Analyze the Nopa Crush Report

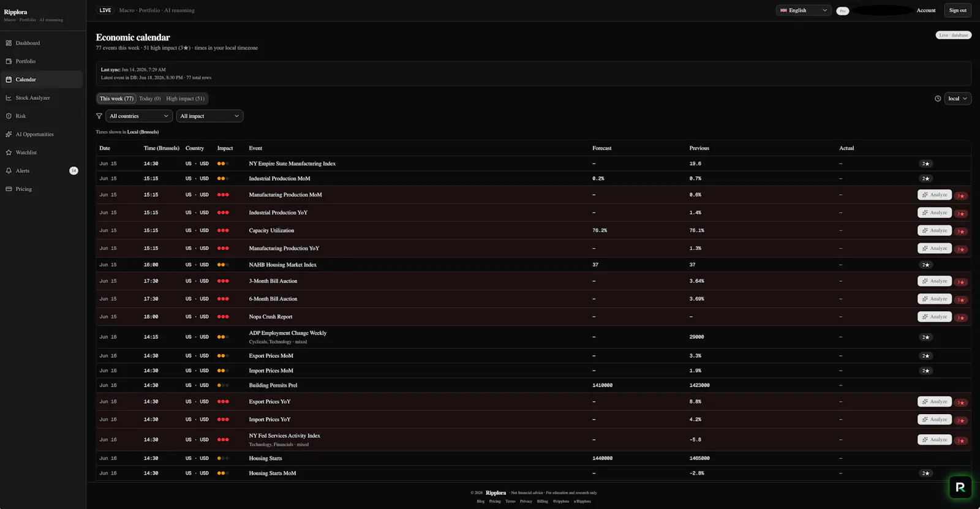click(x=935, y=317)
